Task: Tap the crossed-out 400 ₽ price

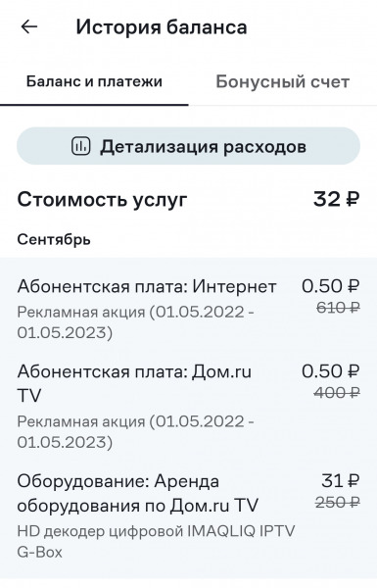Action: (x=337, y=393)
